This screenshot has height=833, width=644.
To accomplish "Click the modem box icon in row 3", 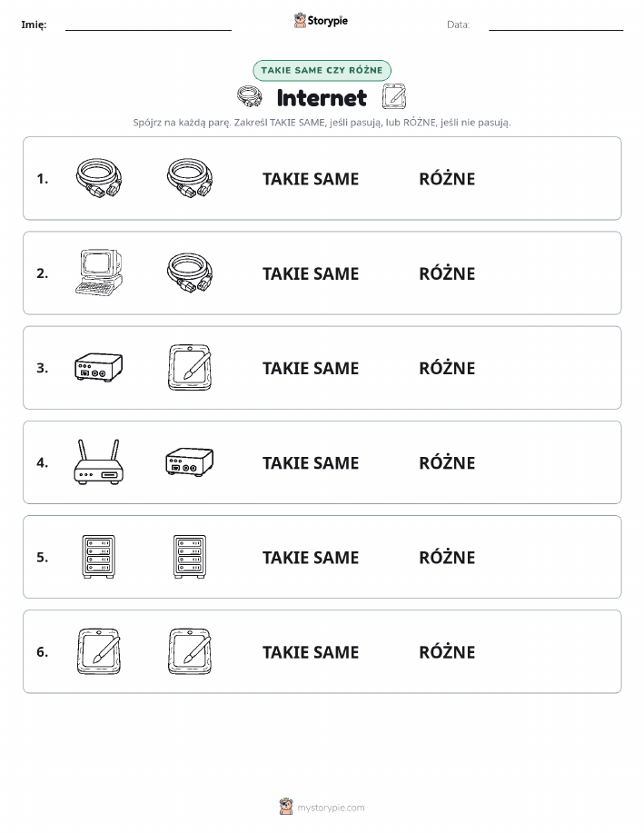I will coord(99,368).
